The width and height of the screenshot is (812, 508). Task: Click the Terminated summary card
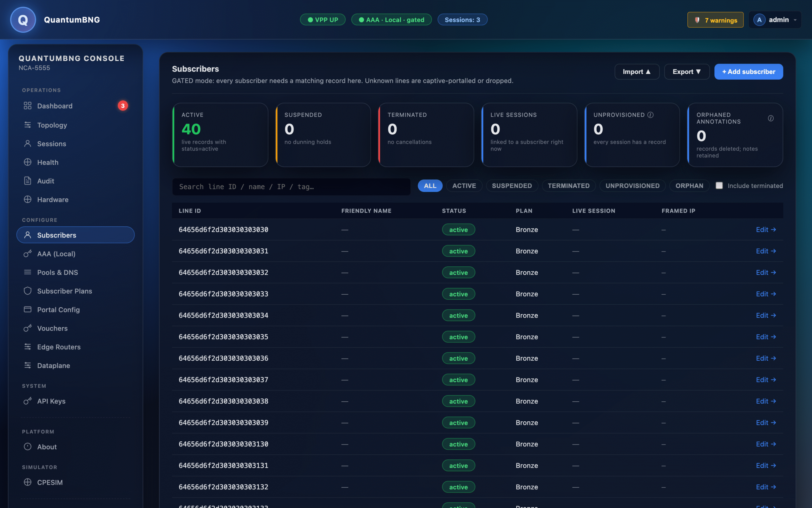click(426, 135)
